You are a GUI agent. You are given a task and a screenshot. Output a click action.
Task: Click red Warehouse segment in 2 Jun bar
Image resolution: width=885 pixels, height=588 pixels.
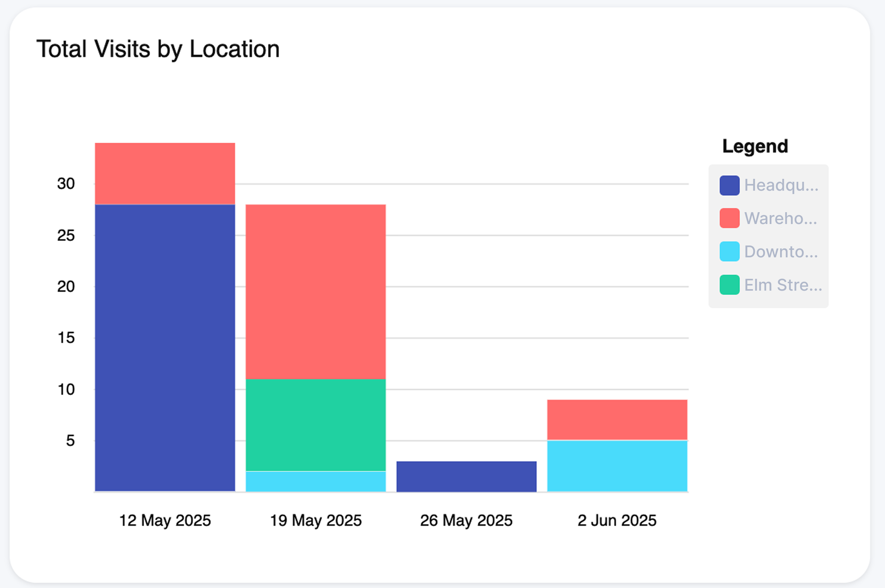(617, 420)
